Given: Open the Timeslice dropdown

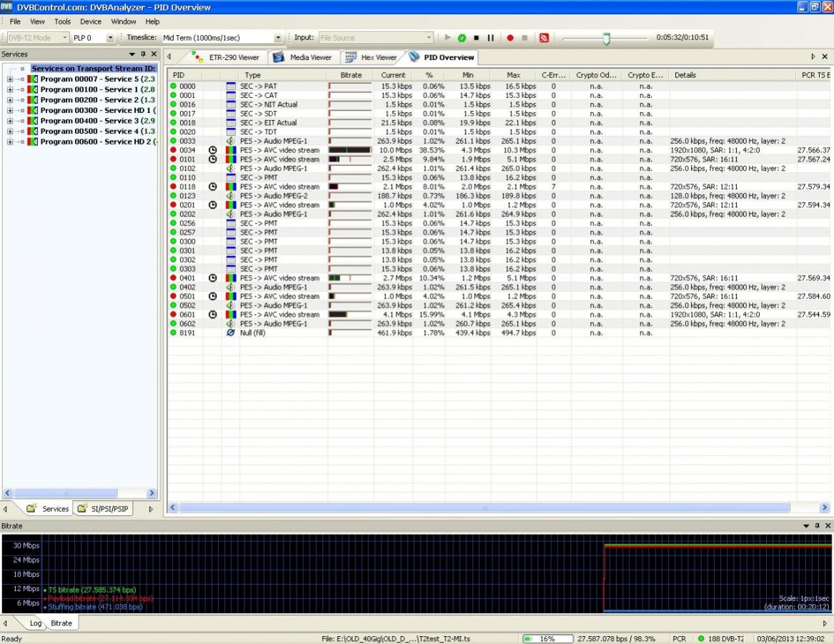Looking at the screenshot, I should pyautogui.click(x=278, y=38).
